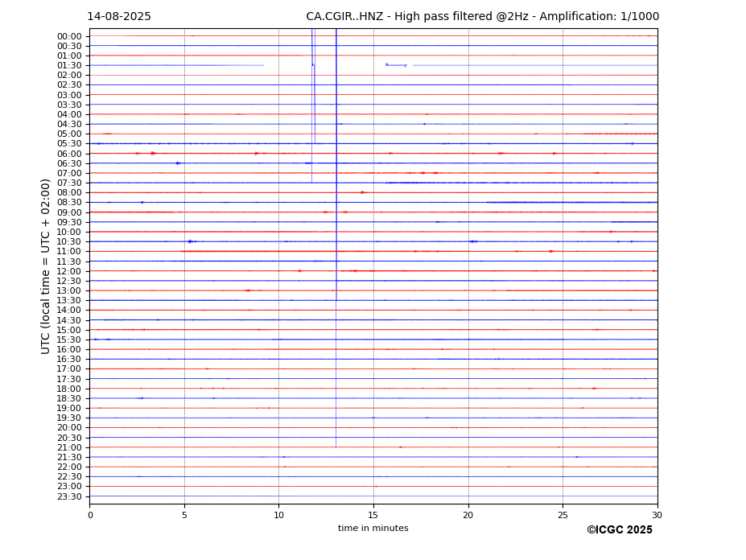The height and width of the screenshot is (560, 746).
Task: Click the 08:00 time row label
Action: coord(69,192)
